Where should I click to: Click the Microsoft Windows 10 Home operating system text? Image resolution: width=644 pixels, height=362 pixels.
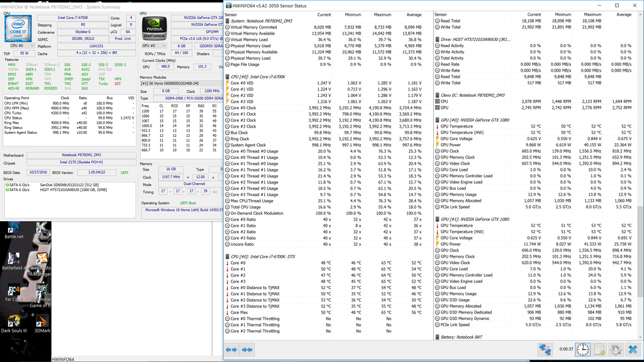coord(184,210)
